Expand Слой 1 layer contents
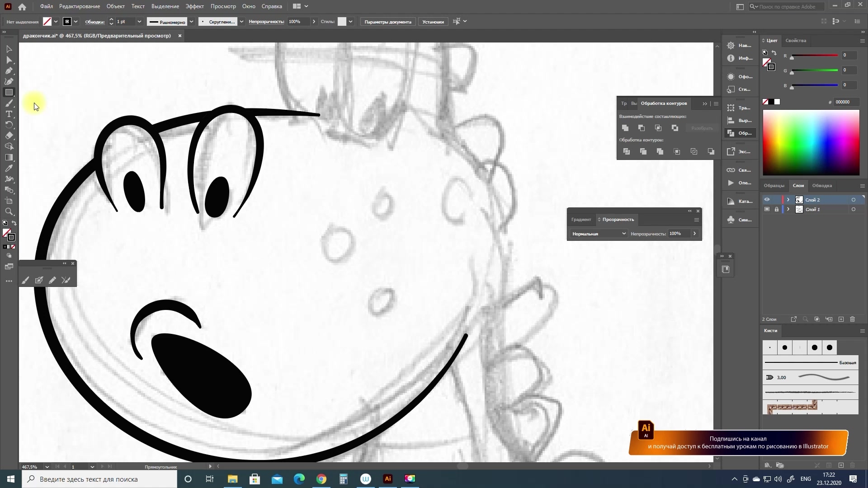This screenshot has width=868, height=488. (788, 209)
